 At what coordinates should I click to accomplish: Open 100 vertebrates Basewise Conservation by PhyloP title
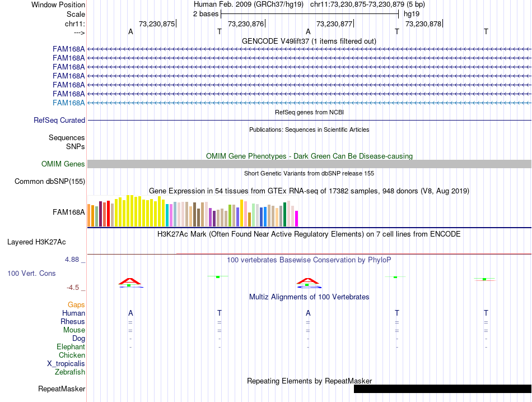(x=309, y=260)
